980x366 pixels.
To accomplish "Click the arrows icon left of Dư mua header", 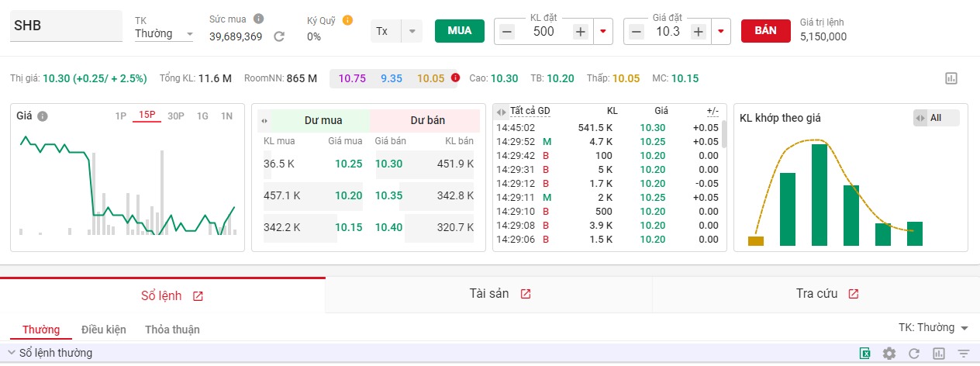I will click(264, 121).
